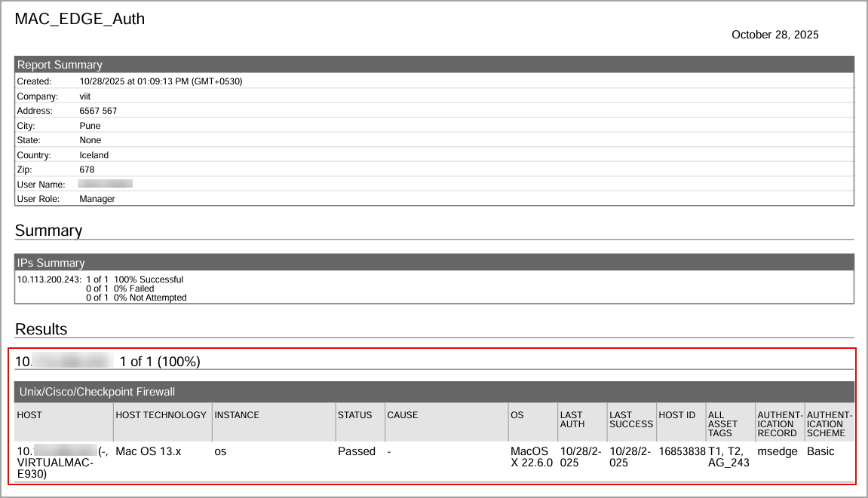Image resolution: width=868 pixels, height=498 pixels.
Task: Select company value viit
Action: 84,96
